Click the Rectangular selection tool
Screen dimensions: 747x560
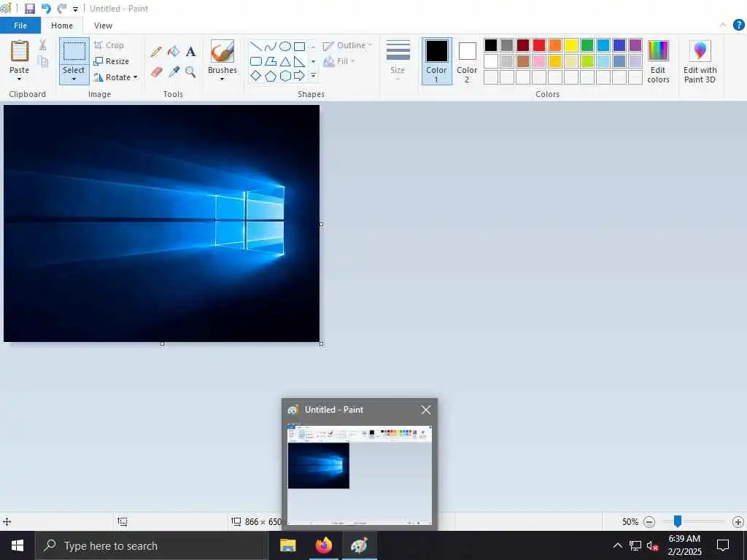pos(74,52)
